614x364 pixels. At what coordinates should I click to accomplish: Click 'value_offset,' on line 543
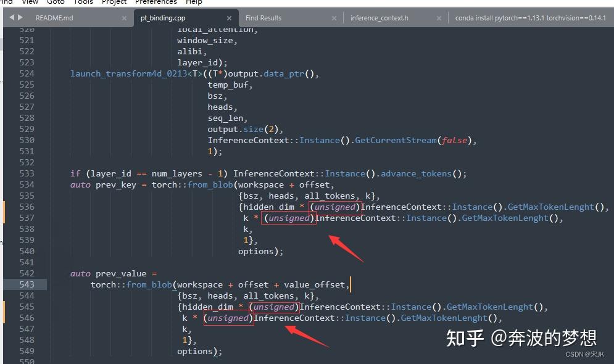point(317,285)
